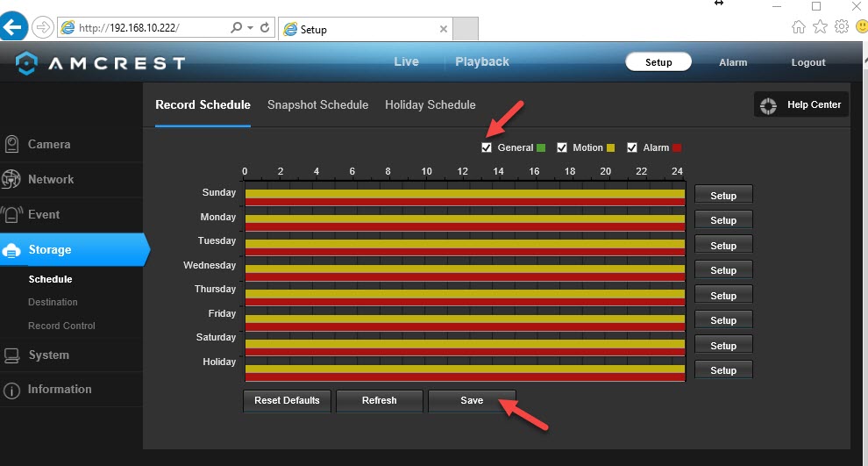Click Setup button for Thursday
This screenshot has width=868, height=466.
(x=723, y=296)
